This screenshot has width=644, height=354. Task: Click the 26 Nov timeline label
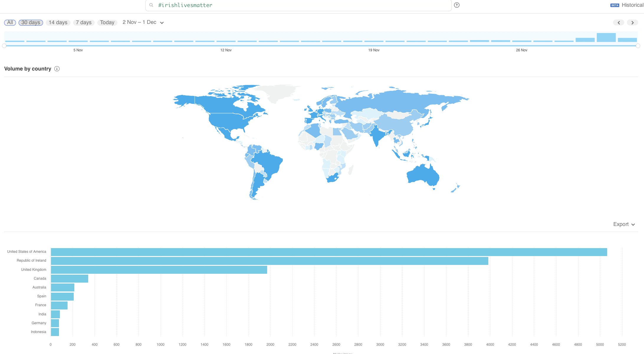point(522,50)
